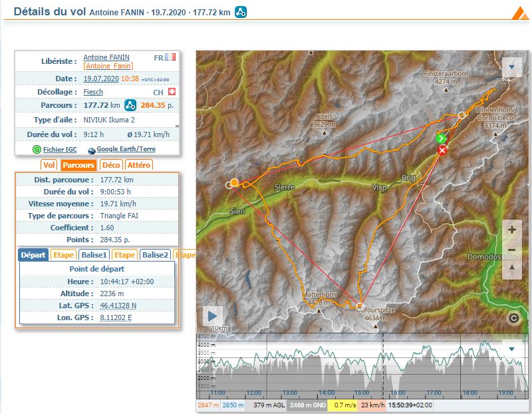Zoom out the map with minus button
Image resolution: width=532 pixels, height=414 pixels.
coord(511,250)
